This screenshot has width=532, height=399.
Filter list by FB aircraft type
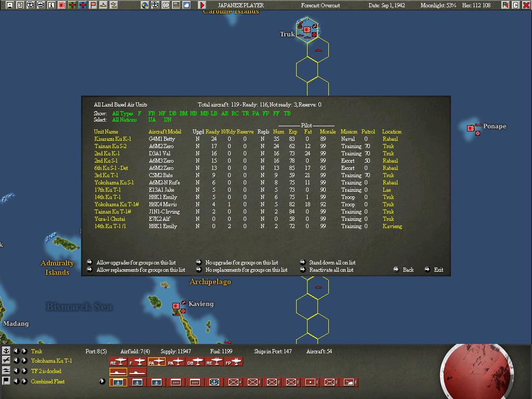152,113
